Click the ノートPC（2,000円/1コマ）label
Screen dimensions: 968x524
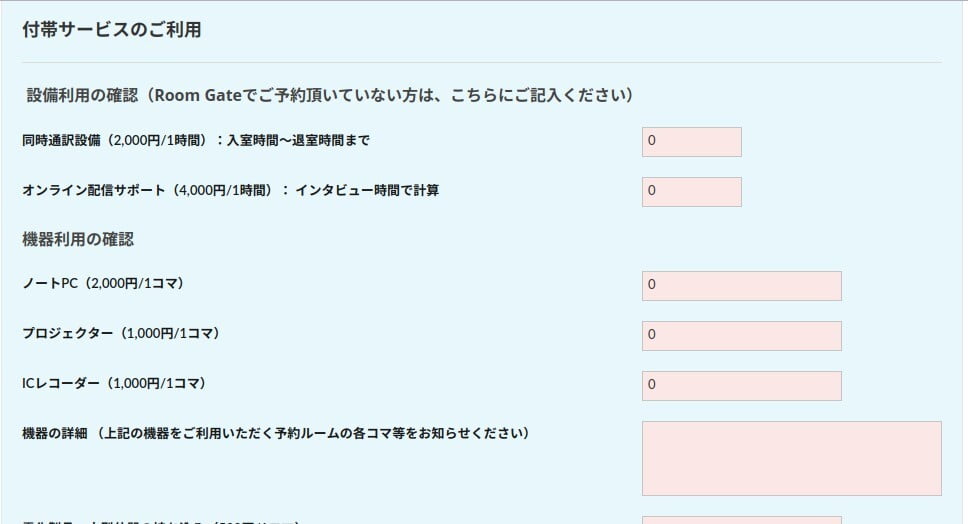103,284
